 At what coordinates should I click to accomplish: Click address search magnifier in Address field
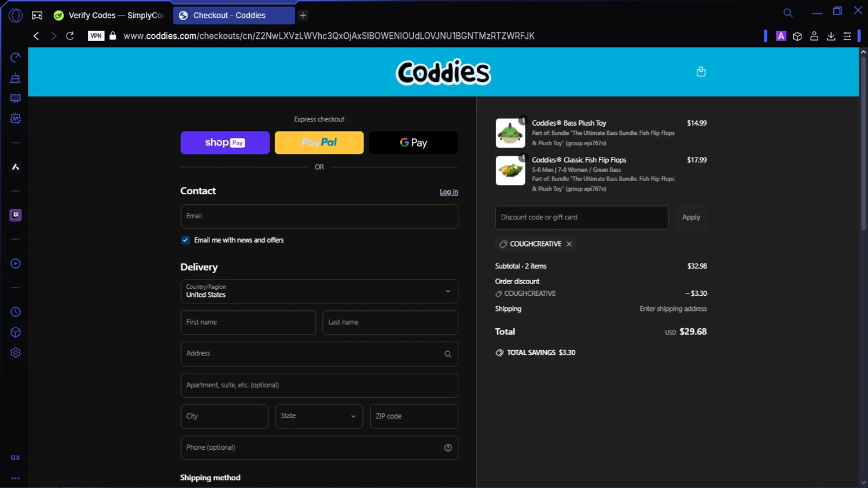pos(447,354)
